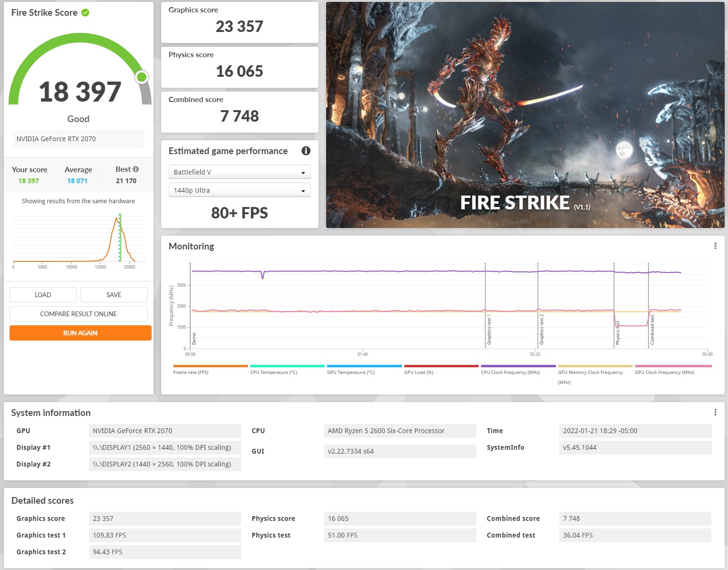The width and height of the screenshot is (728, 570).
Task: Toggle the CPU Temperature legend item
Action: tap(287, 370)
